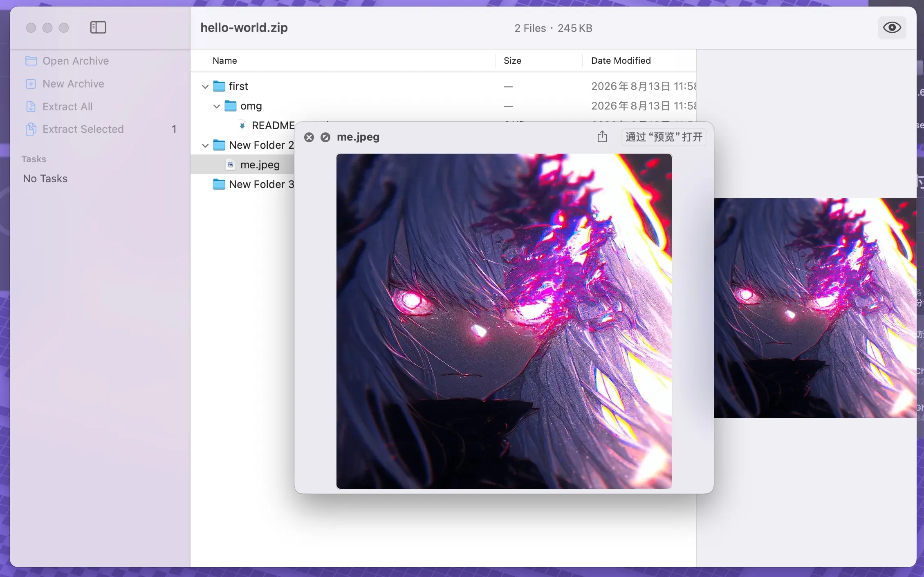Click the Open Archive folder icon
Screen dimensions: 924x577
(x=31, y=61)
